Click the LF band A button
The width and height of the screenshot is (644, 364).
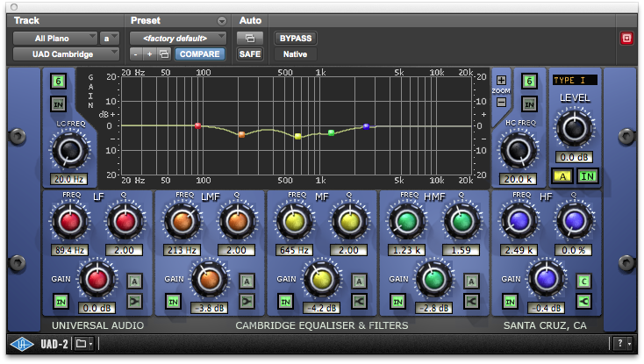(134, 282)
